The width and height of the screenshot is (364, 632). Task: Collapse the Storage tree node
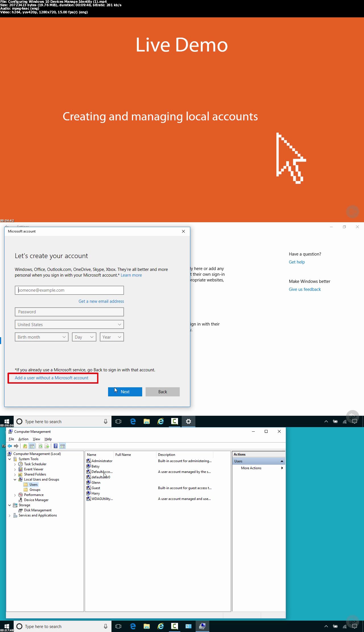point(10,505)
